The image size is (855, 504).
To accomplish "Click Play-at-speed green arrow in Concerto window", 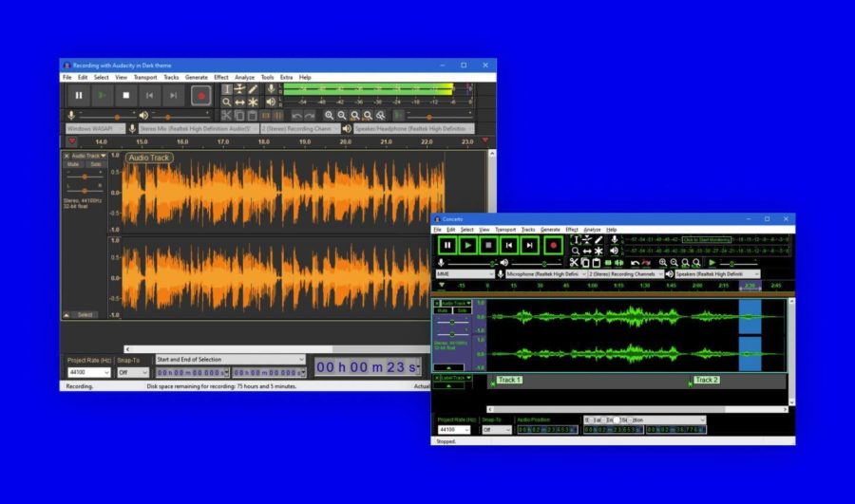I will [712, 263].
